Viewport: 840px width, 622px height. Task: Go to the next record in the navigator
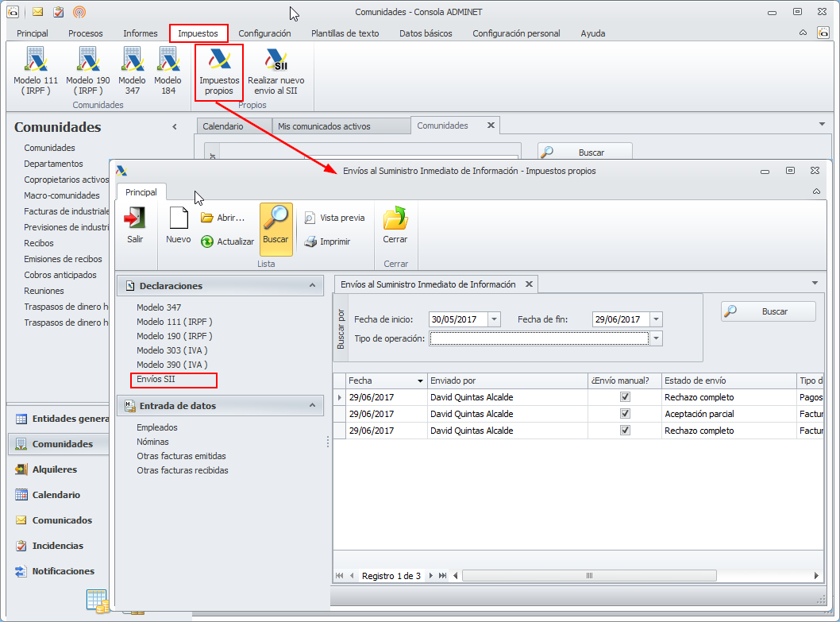(430, 576)
